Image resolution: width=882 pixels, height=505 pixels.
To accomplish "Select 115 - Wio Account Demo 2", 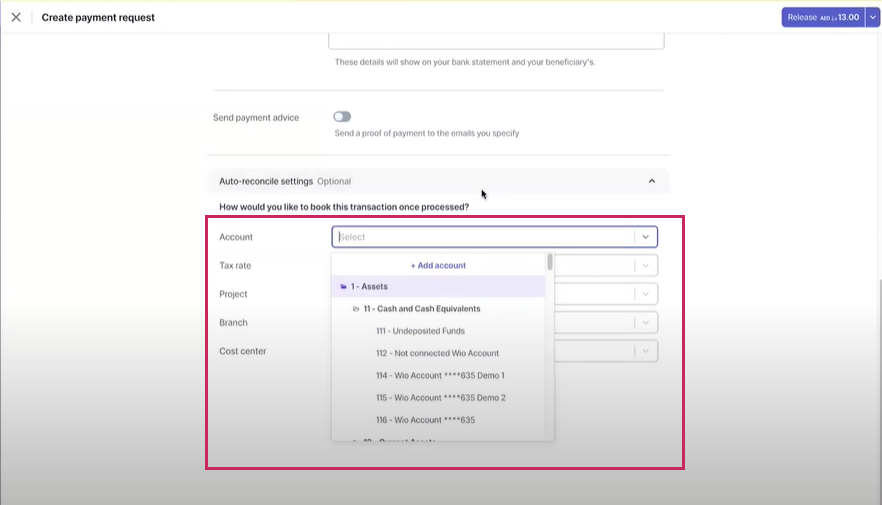I will pos(440,398).
